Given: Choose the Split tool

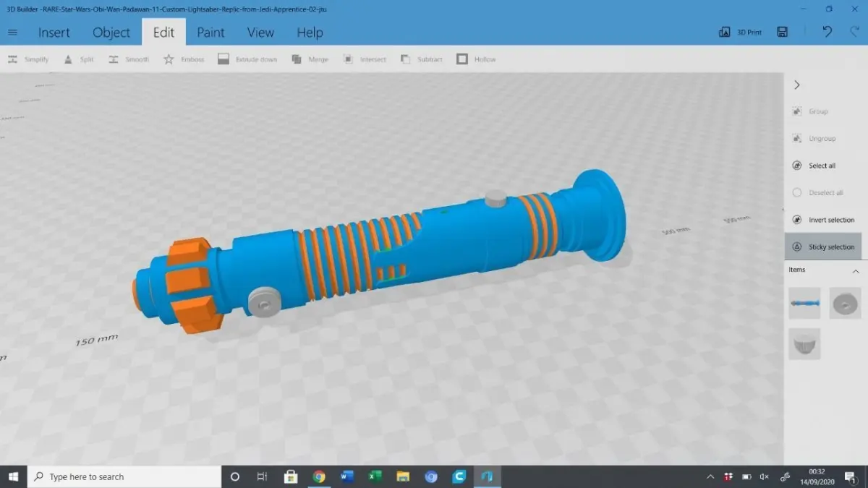Looking at the screenshot, I should click(79, 59).
